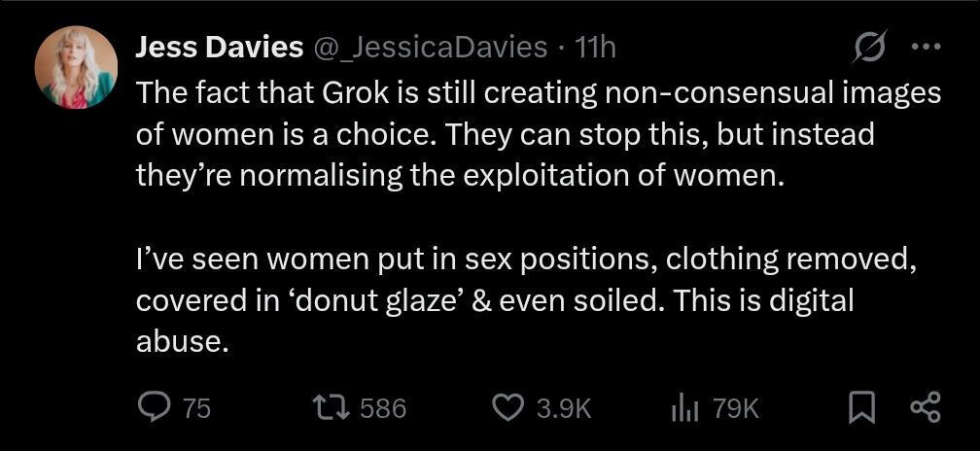Open the three-dot more options menu
This screenshot has width=980, height=451.
925,47
